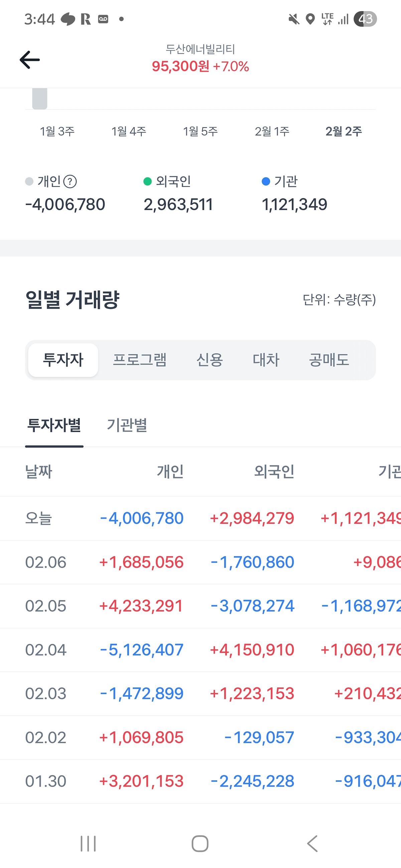Open the 기관별 tab
The image size is (401, 868).
tap(127, 425)
